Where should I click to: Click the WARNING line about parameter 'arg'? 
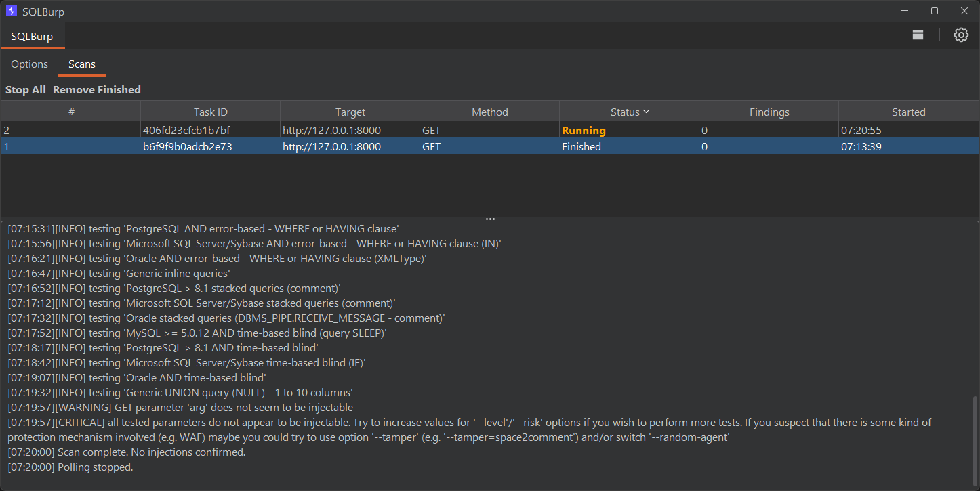180,408
